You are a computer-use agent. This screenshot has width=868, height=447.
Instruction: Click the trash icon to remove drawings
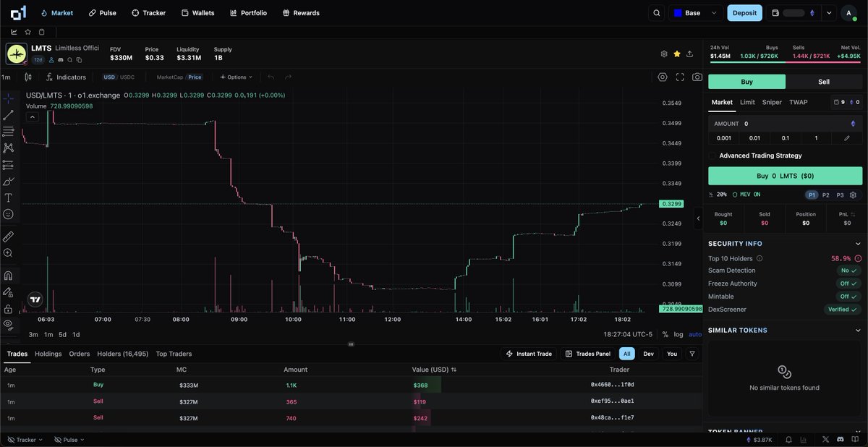coord(41,31)
